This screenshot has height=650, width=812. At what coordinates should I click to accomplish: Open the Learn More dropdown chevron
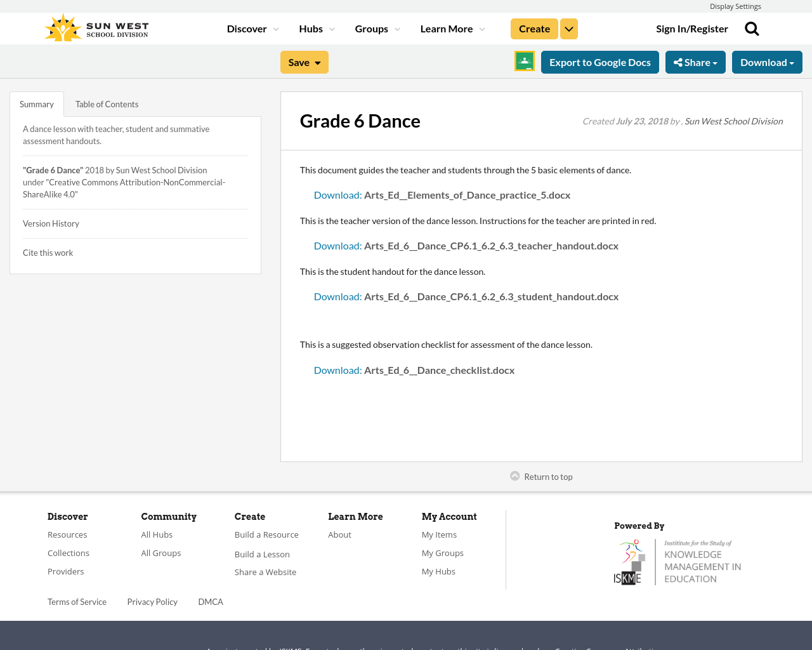pos(481,28)
